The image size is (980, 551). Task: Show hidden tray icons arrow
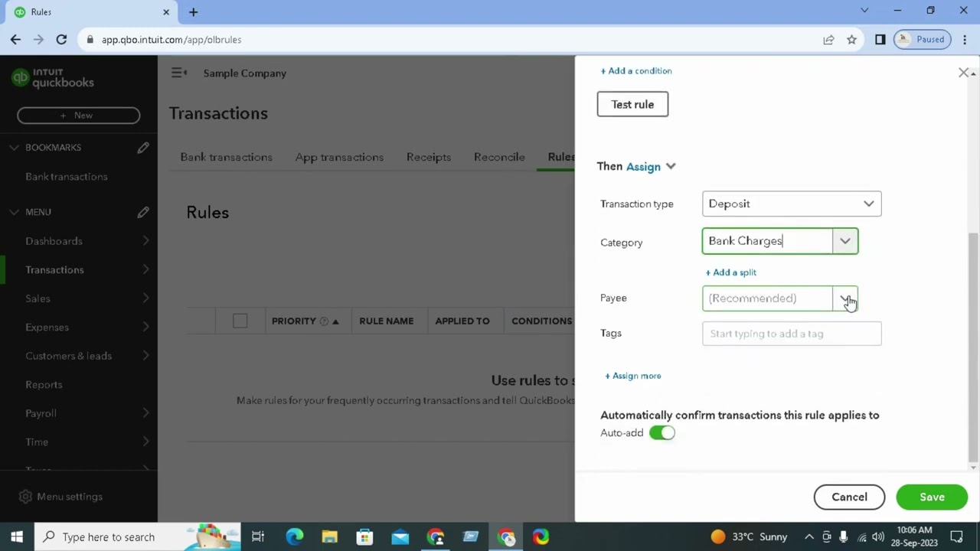pos(808,537)
